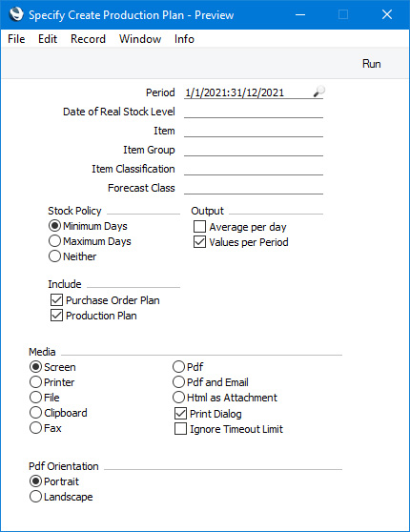Click the Run button
Viewport: 410px width, 532px height.
(x=371, y=64)
